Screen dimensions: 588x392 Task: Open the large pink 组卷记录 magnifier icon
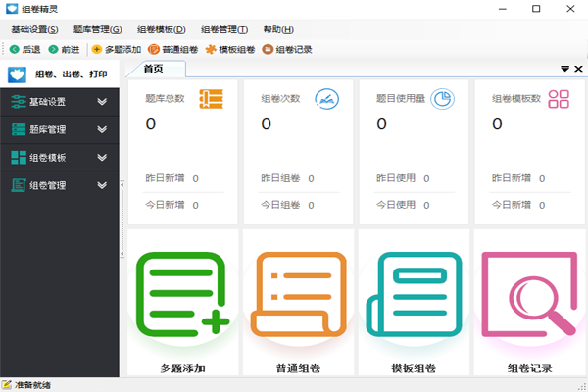529,294
